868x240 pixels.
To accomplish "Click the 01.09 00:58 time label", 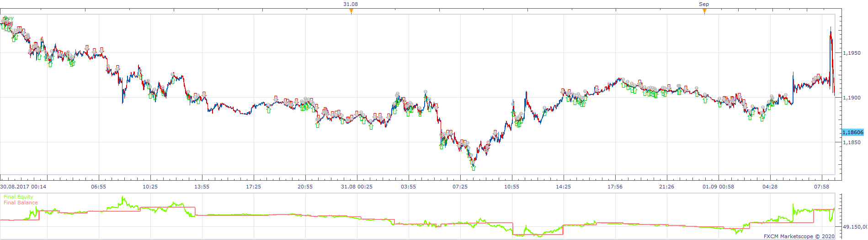I will (718, 187).
